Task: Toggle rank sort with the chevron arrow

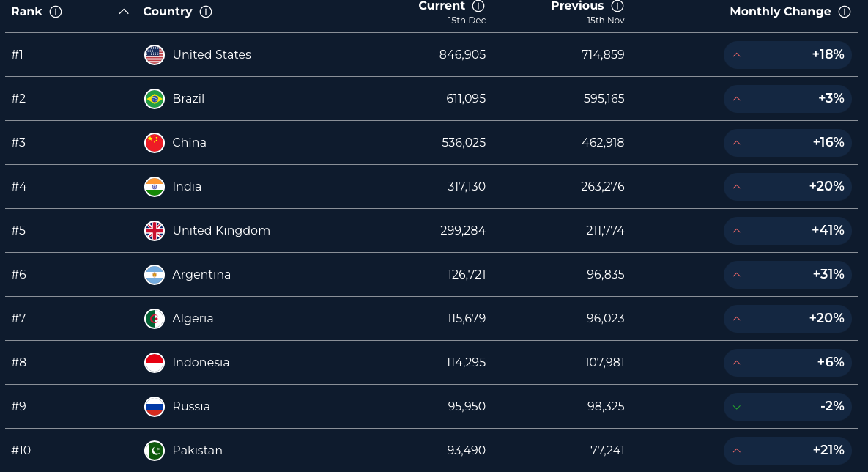Action: (124, 12)
